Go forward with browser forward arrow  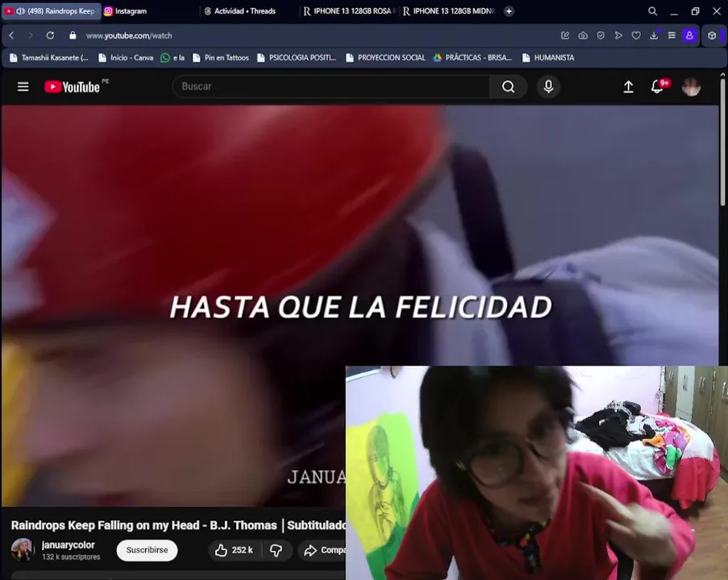(31, 35)
